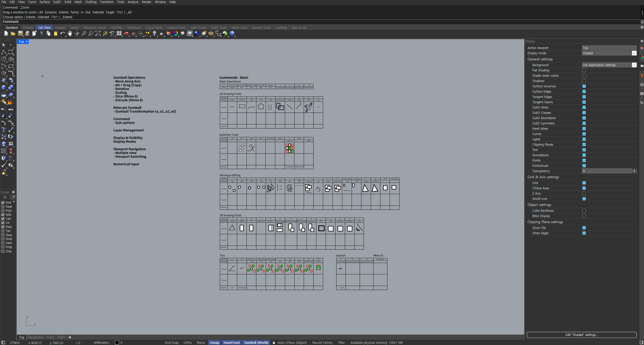Open the Display mode Shaded dropdown

634,53
